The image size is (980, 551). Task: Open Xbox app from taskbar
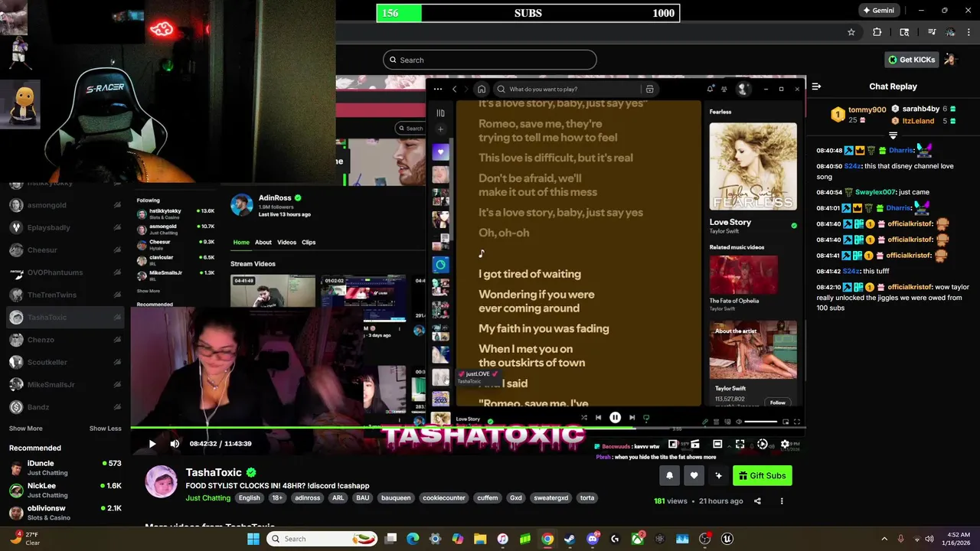(638, 539)
